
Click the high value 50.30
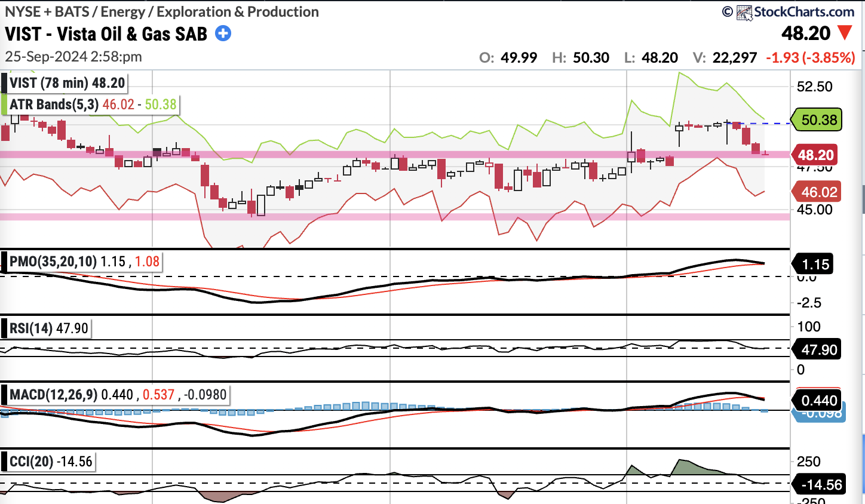click(591, 57)
